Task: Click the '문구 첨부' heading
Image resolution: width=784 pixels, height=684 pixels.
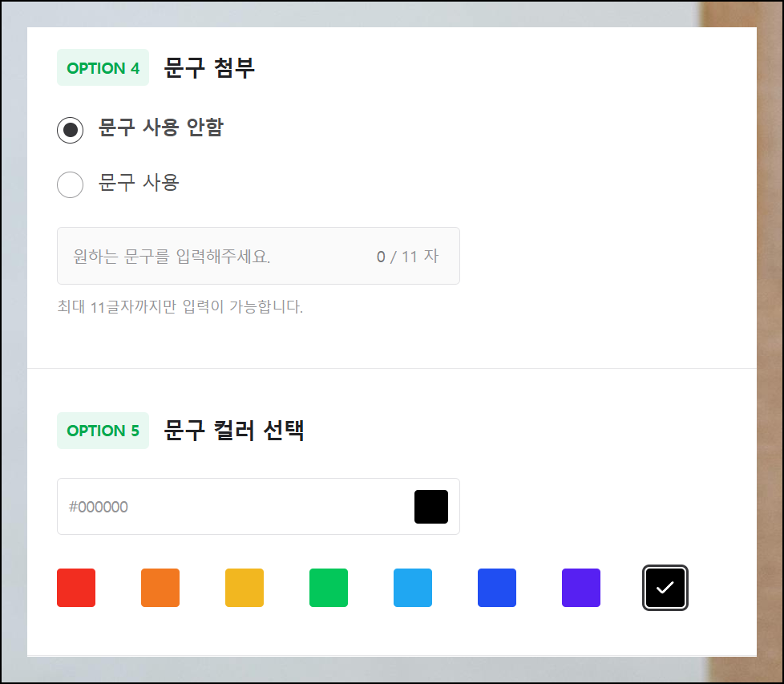Action: point(209,67)
